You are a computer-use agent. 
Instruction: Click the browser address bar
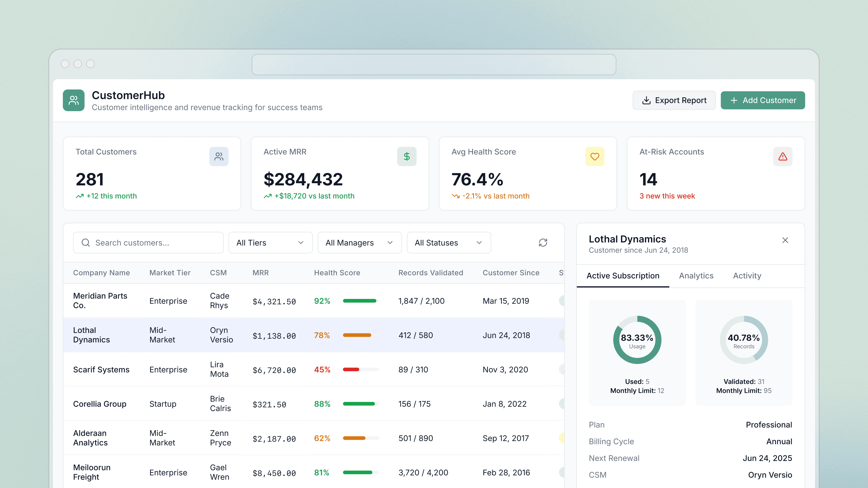coord(434,64)
